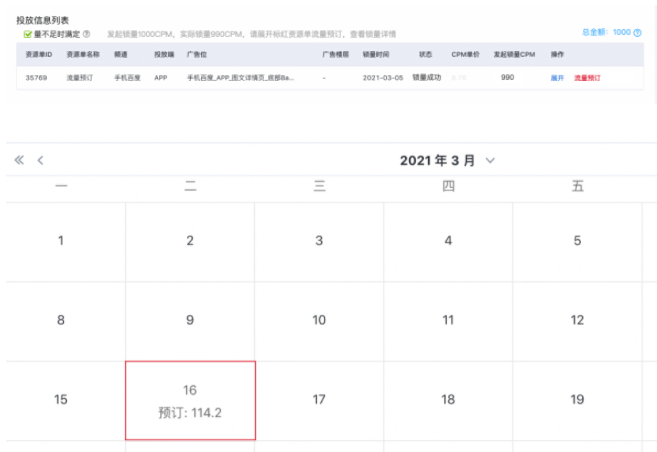Select March 16 booked date cell

[x=190, y=400]
